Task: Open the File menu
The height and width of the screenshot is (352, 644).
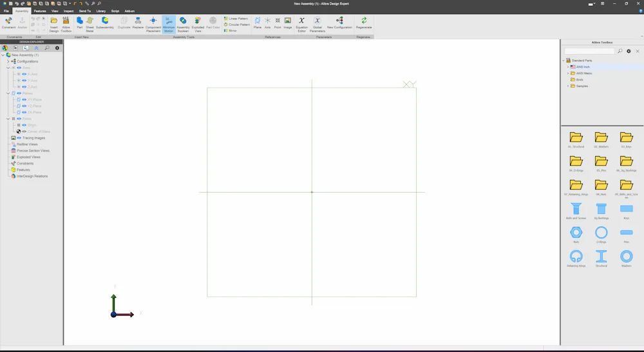Action: (x=6, y=11)
